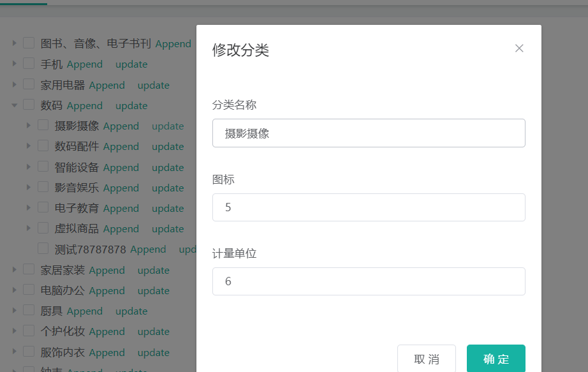Click Append next to 手机
588x372 pixels.
tap(85, 64)
